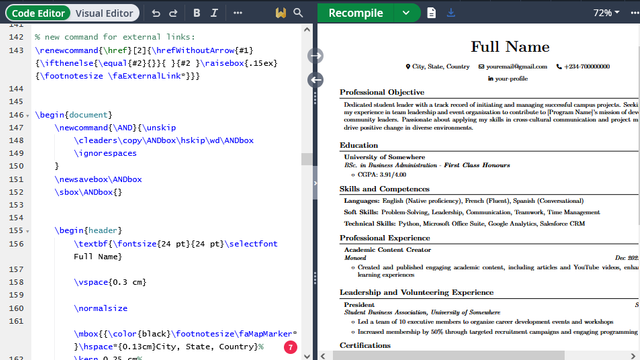
Task: Sync code location to PDF arrow
Action: click(x=316, y=56)
